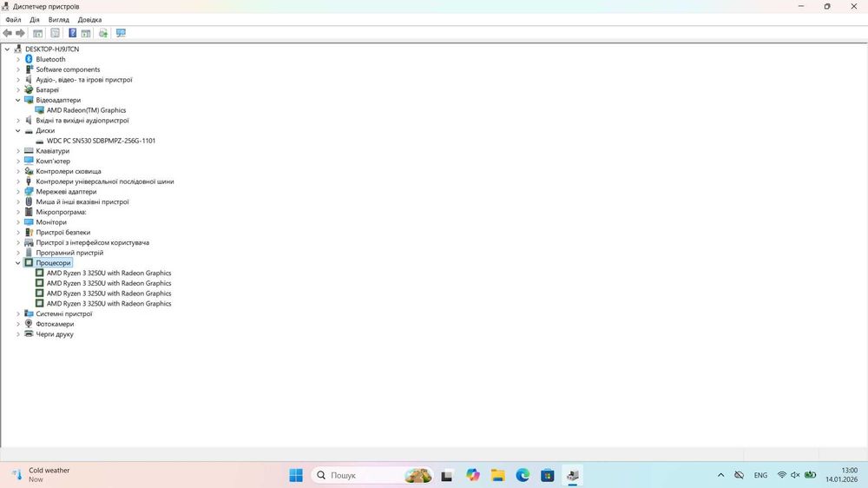Expand the Батареї category
The width and height of the screenshot is (868, 488).
17,89
